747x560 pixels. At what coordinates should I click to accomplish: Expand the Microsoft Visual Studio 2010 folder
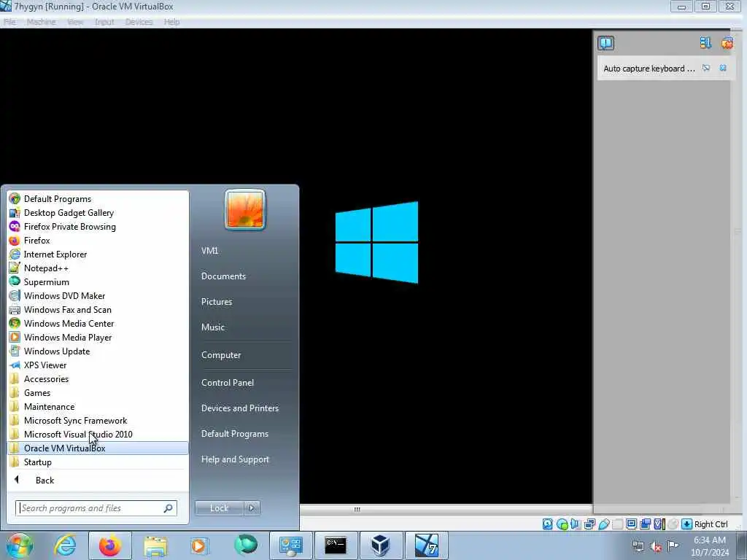[98, 435]
